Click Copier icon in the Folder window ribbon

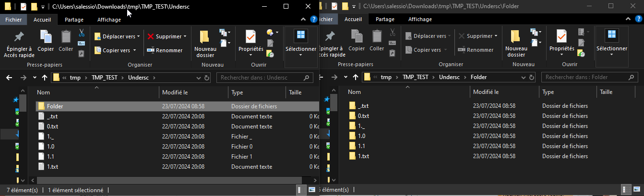pos(357,41)
